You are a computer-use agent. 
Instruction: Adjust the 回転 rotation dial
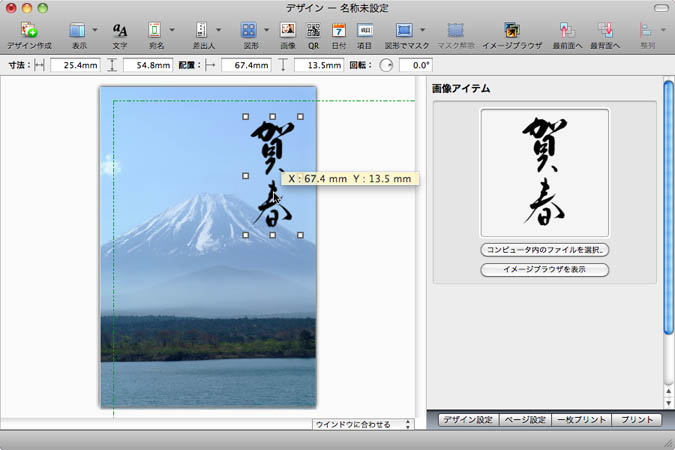(386, 66)
